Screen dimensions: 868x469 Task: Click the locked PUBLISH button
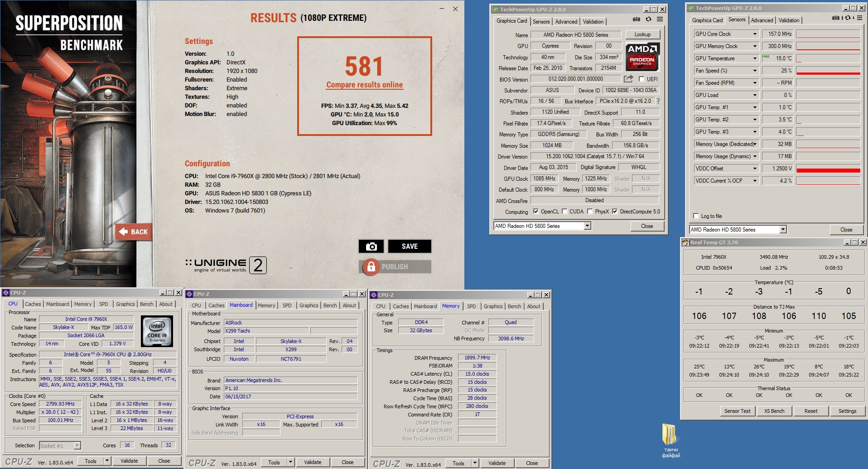pyautogui.click(x=395, y=267)
